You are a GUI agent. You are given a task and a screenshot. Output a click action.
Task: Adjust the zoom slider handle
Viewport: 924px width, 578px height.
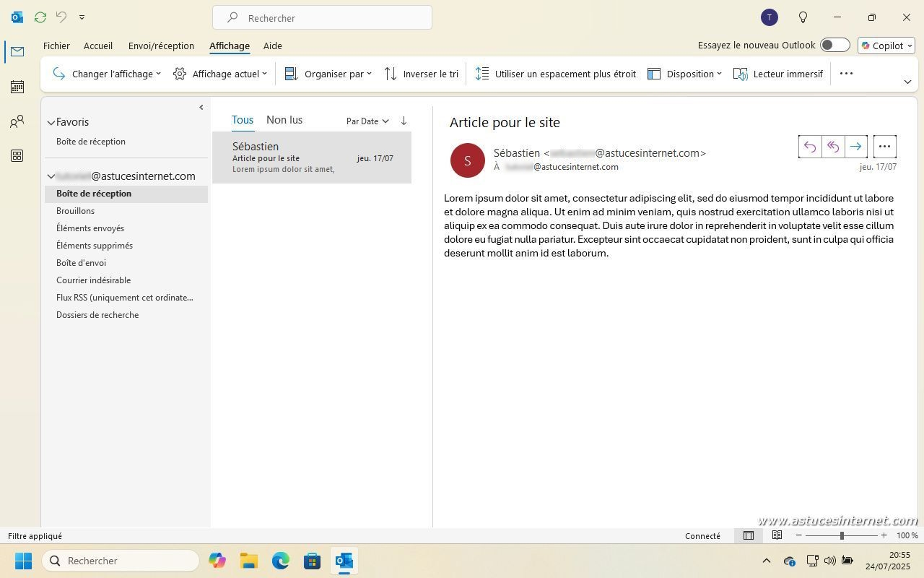tap(842, 535)
